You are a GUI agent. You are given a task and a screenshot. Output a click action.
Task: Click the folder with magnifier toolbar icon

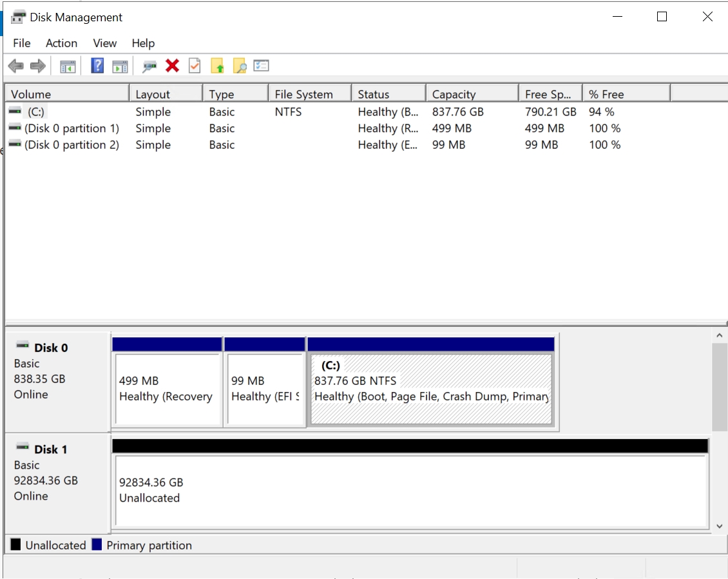[240, 65]
